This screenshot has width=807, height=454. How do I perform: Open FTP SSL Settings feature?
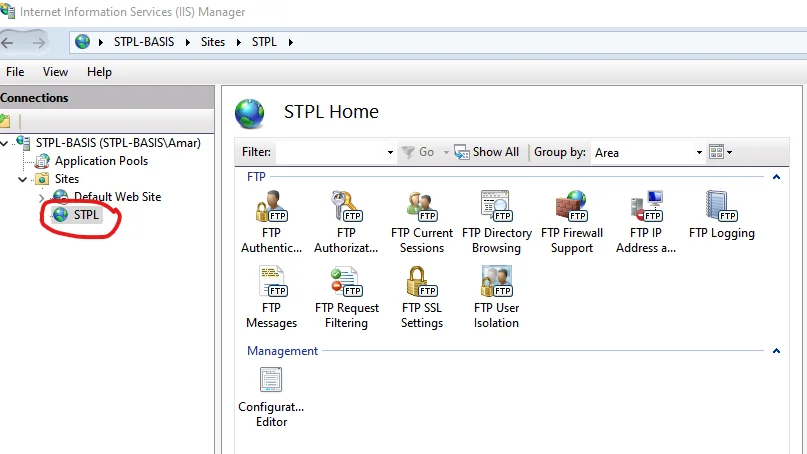(422, 297)
